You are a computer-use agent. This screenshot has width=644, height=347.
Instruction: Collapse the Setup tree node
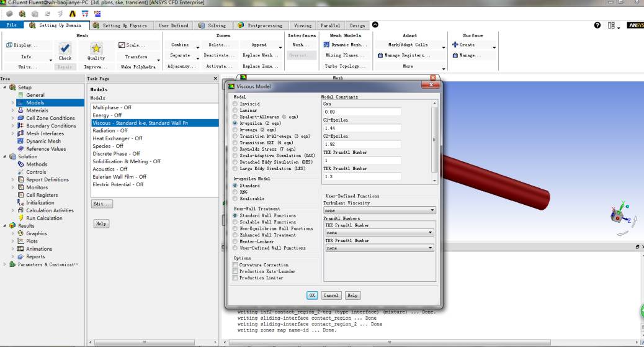tap(4, 87)
